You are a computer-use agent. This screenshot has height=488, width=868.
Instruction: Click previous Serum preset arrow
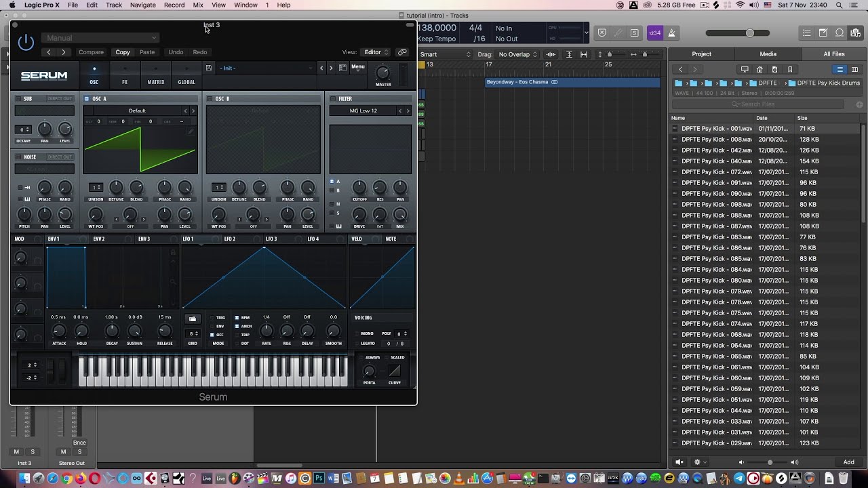point(321,68)
